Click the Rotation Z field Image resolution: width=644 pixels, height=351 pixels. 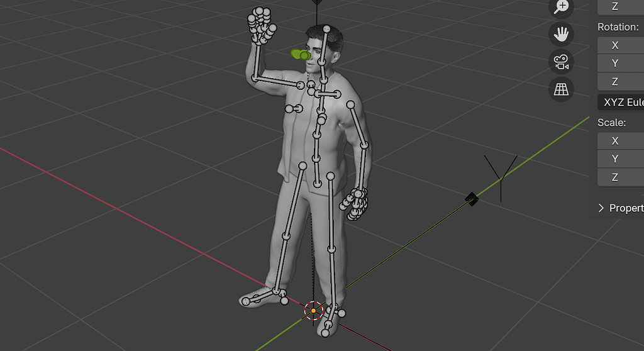click(620, 82)
